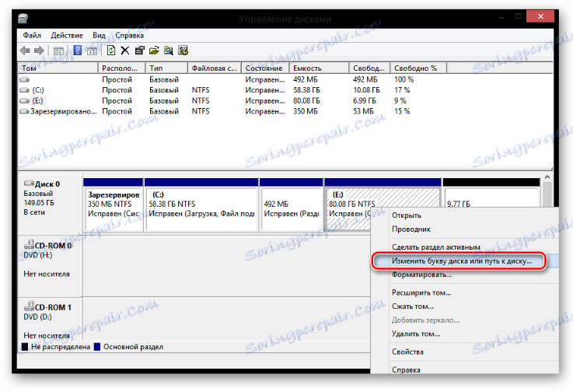Click the 58.38 ГБ capacity cell
The width and height of the screenshot is (573, 392).
(x=306, y=90)
